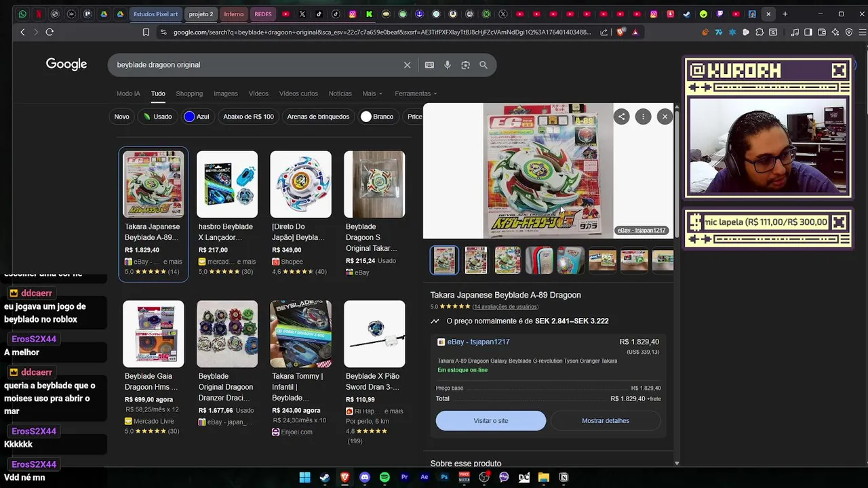Open hasbro Beyblade X Lançador result
Image resolution: width=868 pixels, height=488 pixels.
[227, 213]
